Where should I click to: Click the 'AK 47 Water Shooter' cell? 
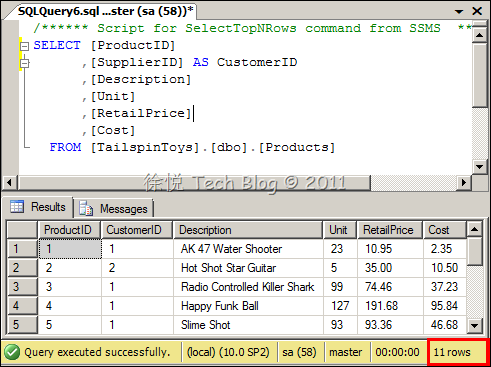point(248,249)
